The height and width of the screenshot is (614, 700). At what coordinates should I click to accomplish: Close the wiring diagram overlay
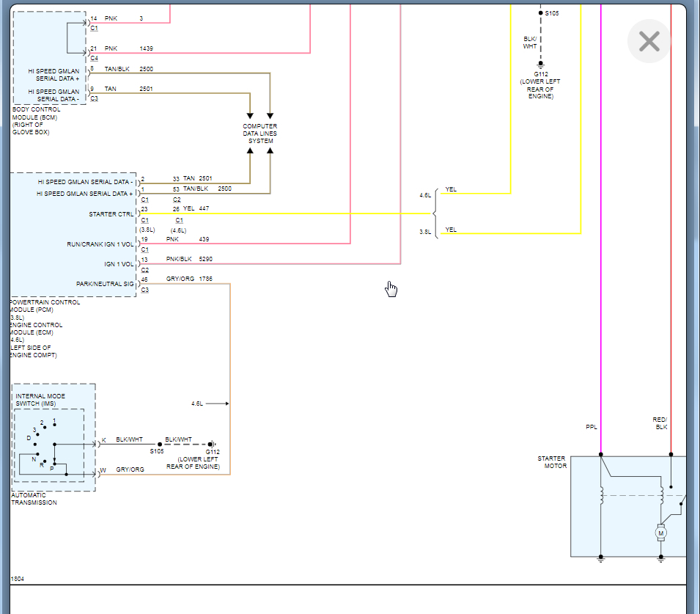[x=649, y=41]
